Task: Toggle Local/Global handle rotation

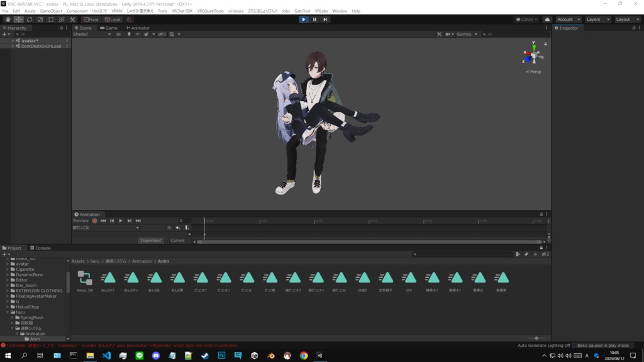Action: [113, 20]
